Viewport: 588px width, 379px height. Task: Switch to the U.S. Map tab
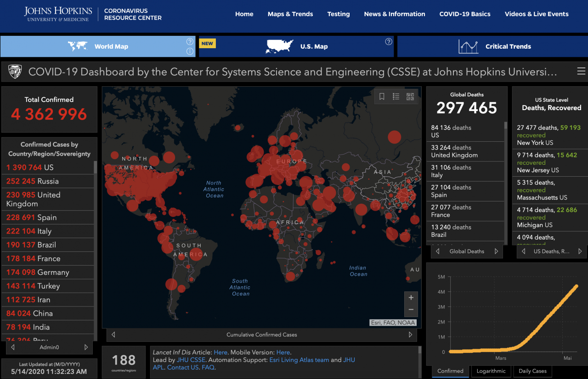coord(296,46)
